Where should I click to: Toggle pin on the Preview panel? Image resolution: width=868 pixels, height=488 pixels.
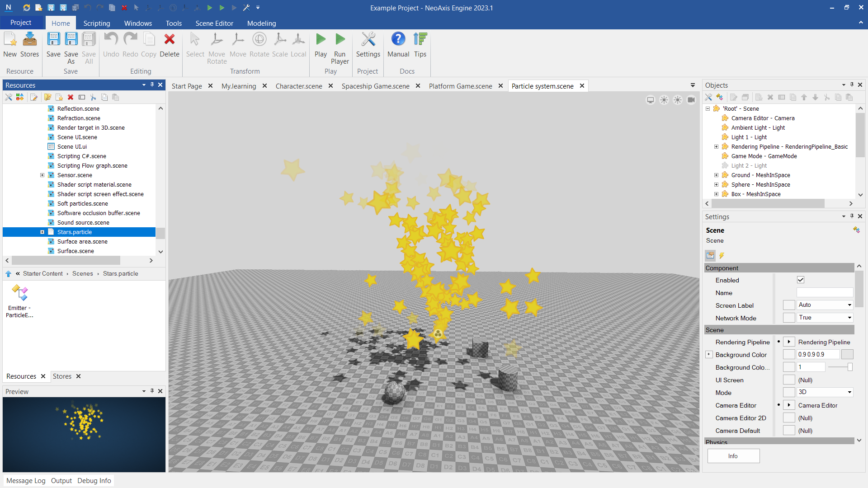(152, 391)
